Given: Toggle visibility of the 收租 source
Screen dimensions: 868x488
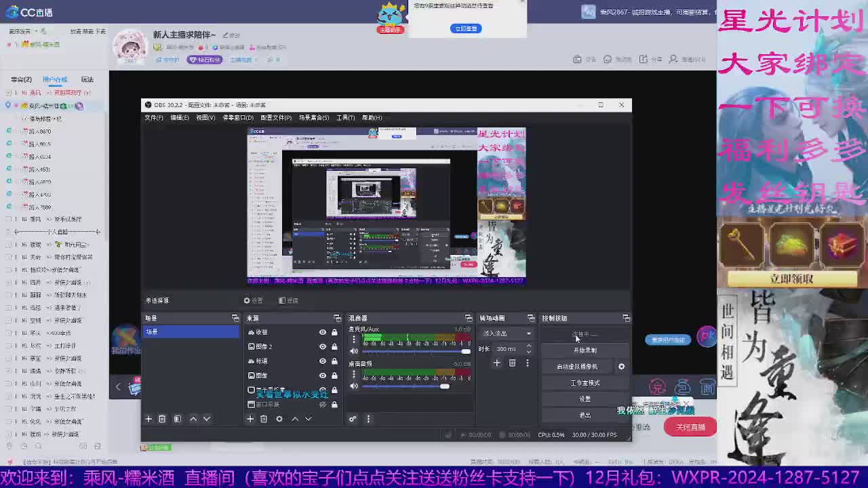Looking at the screenshot, I should (x=323, y=332).
